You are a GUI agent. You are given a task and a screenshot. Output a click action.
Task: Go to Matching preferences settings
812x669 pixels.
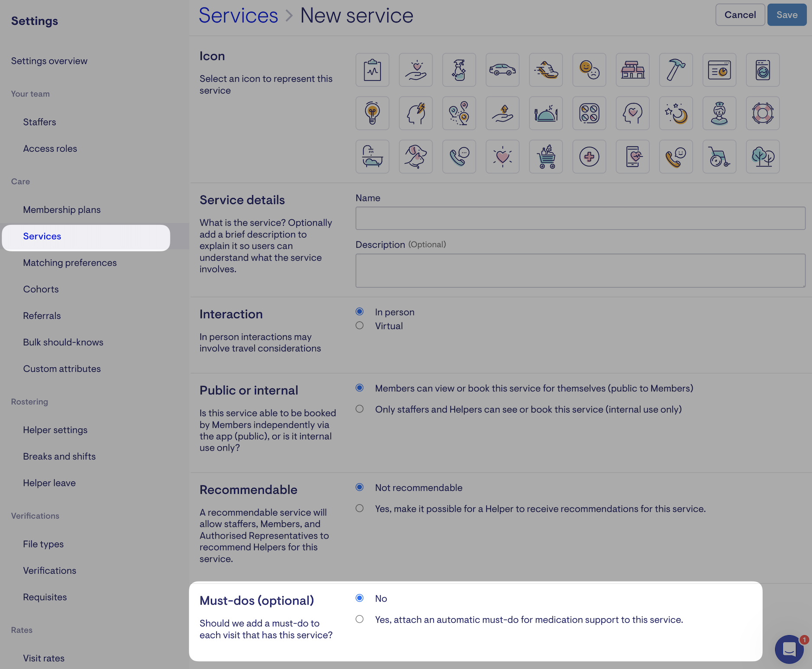pos(70,263)
